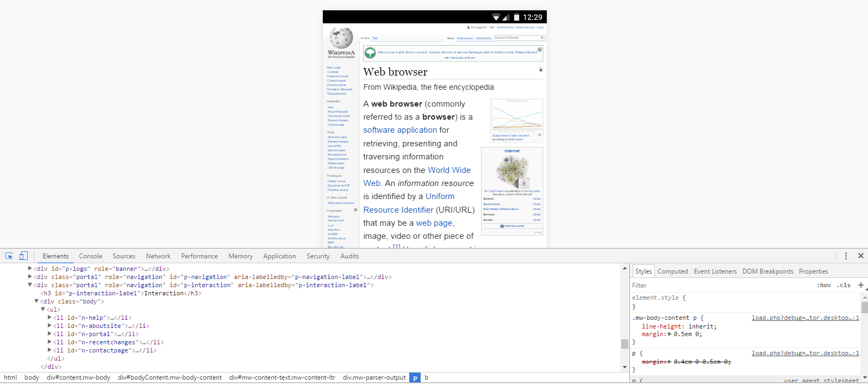Viewport: 868px width, 384px height.
Task: Expand the n-contactpage list item node
Action: [50, 350]
